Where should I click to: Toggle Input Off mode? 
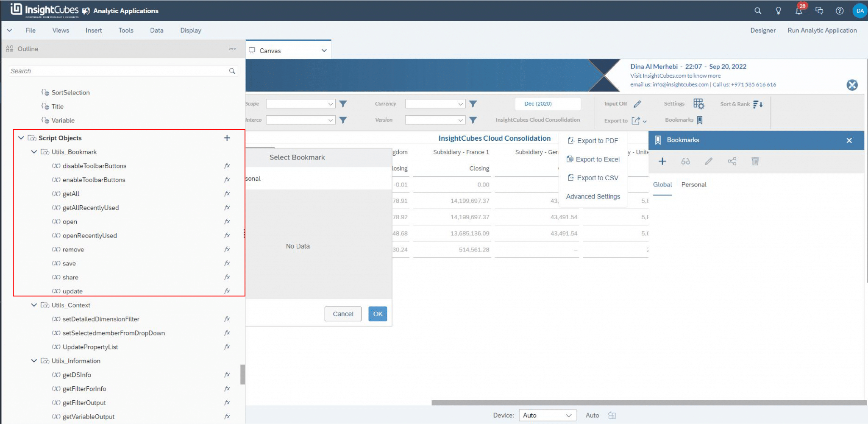coord(637,103)
